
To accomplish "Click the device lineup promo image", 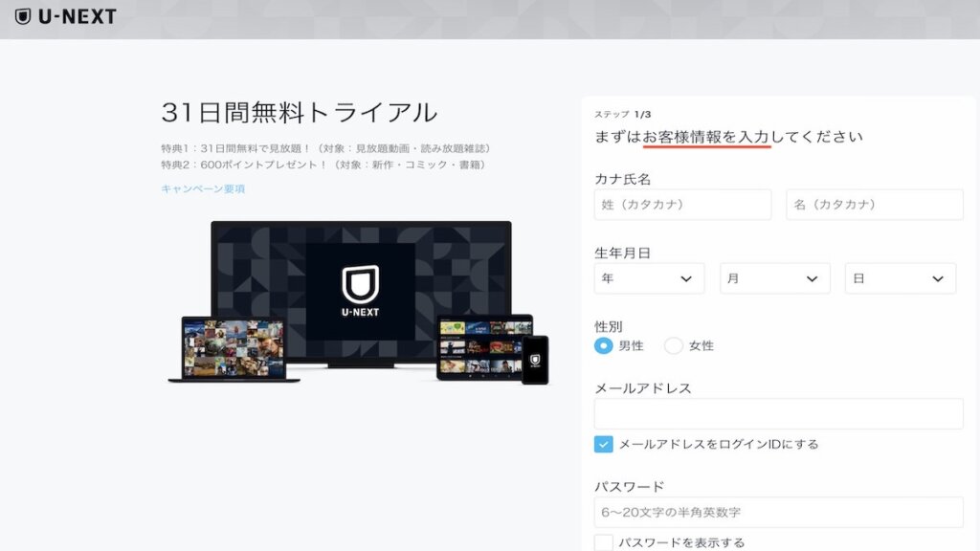I will click(x=359, y=302).
